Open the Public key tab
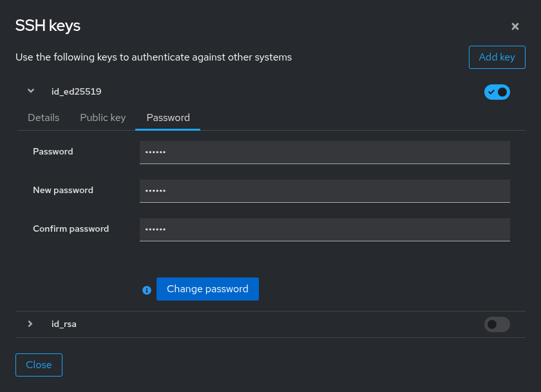The image size is (541, 392). (103, 118)
